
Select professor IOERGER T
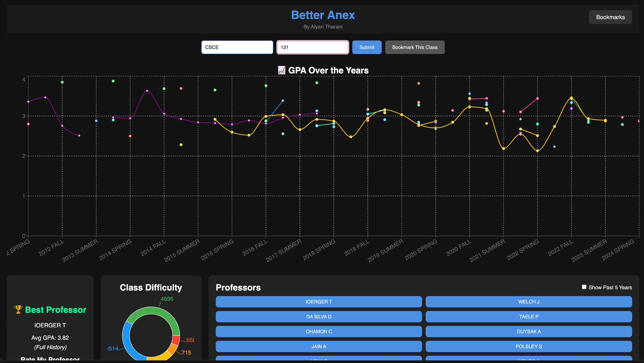[x=319, y=302]
